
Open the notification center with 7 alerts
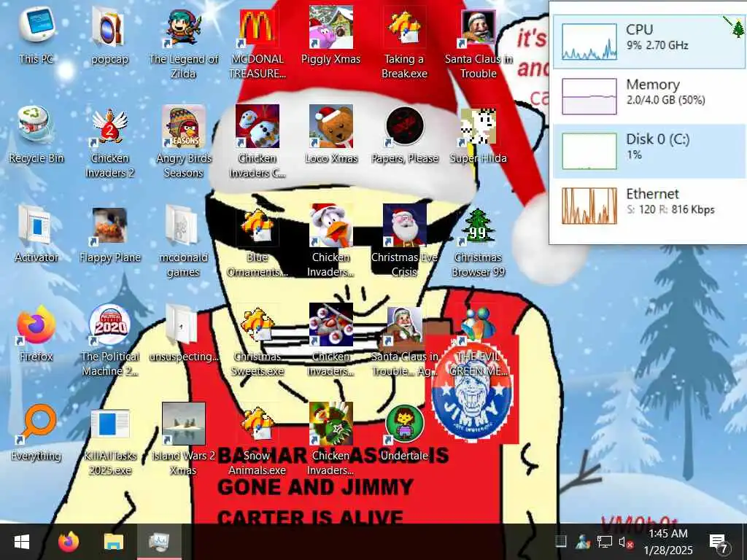click(719, 542)
